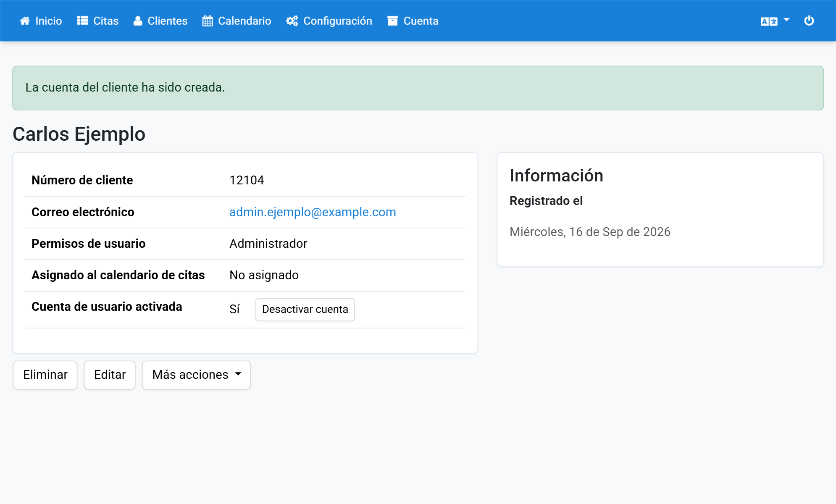Open the Clientes menu item
Image resolution: width=836 pixels, height=504 pixels.
[x=160, y=21]
